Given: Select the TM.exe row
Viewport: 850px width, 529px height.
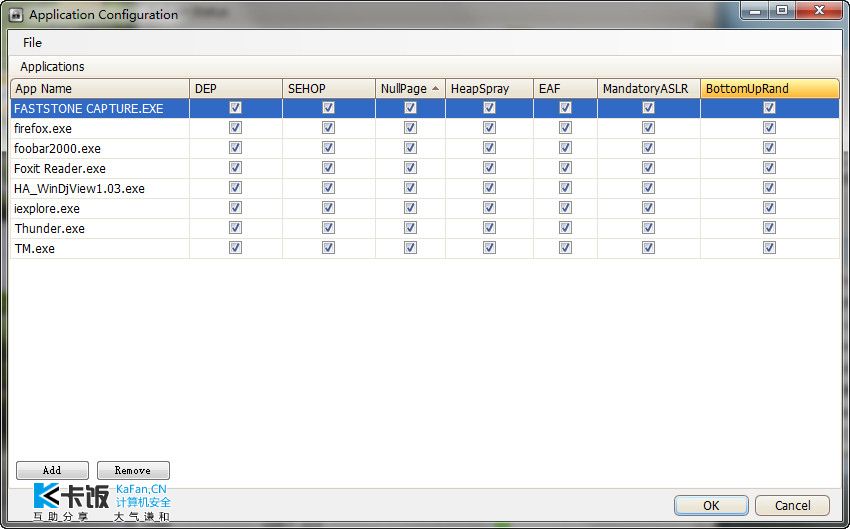Looking at the screenshot, I should point(425,249).
